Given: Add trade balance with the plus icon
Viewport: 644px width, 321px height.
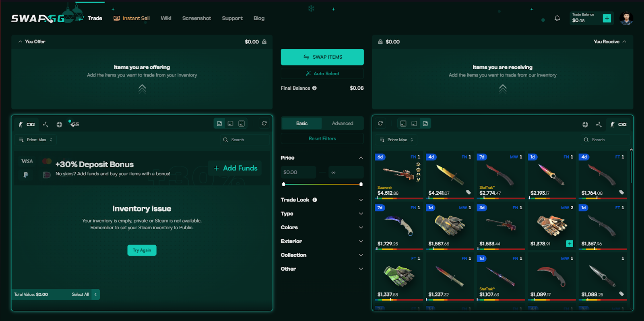Looking at the screenshot, I should pyautogui.click(x=607, y=18).
